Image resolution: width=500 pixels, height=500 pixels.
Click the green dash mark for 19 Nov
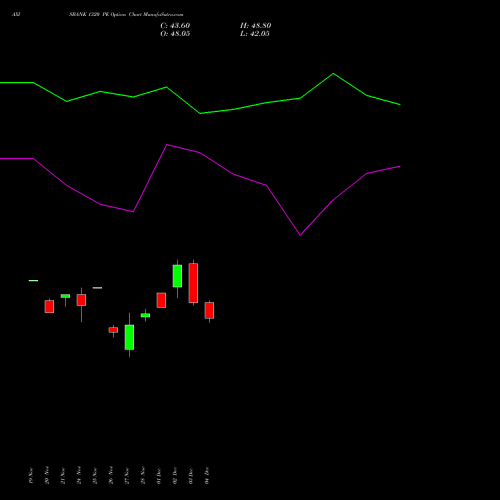click(x=33, y=281)
